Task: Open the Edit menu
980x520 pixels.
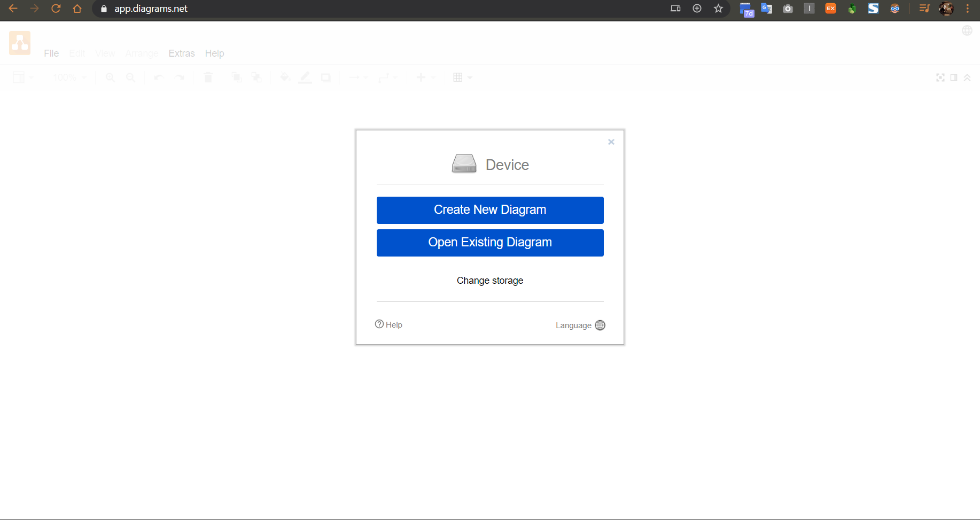Action: click(77, 53)
